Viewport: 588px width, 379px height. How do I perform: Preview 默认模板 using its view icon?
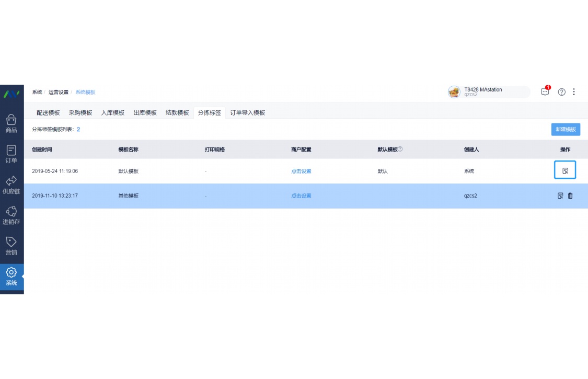point(565,170)
